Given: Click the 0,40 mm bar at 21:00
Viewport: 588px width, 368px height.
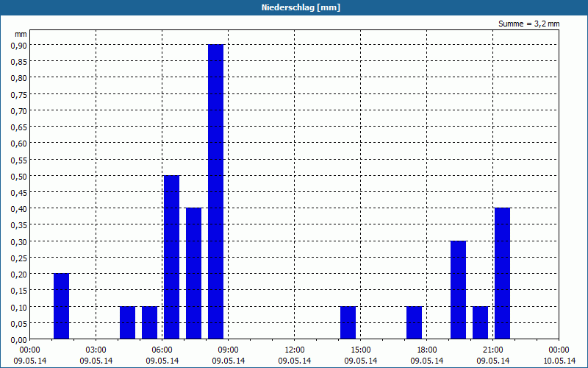Looking at the screenshot, I should (x=502, y=273).
